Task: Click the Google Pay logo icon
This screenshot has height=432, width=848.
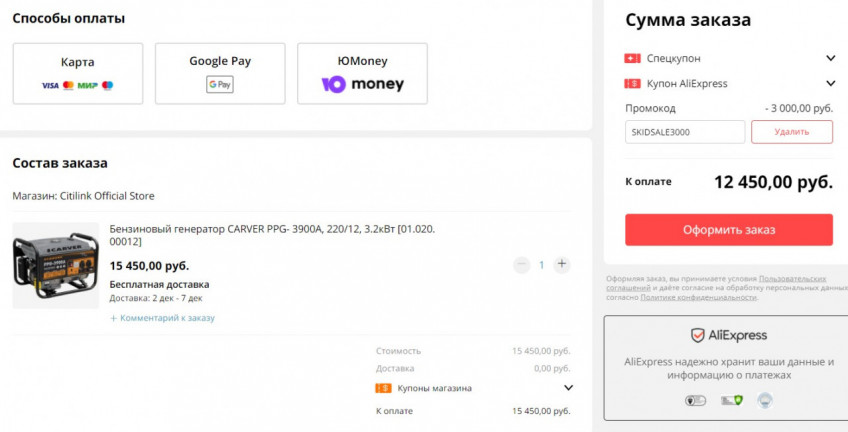Action: click(220, 85)
